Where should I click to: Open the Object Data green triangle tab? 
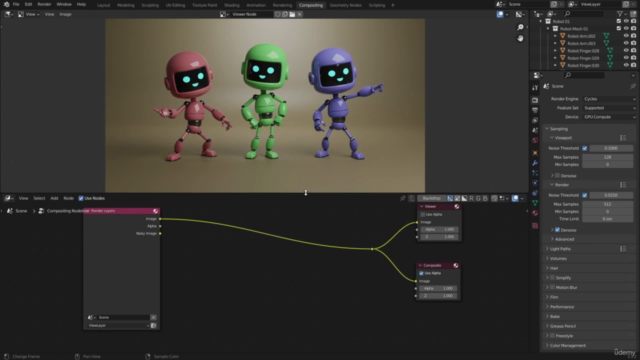(x=535, y=203)
